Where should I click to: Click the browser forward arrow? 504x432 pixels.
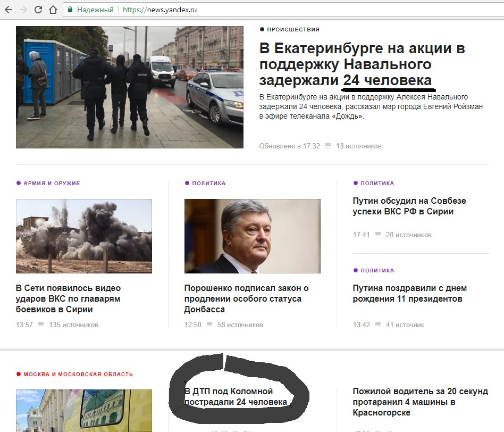coord(23,10)
